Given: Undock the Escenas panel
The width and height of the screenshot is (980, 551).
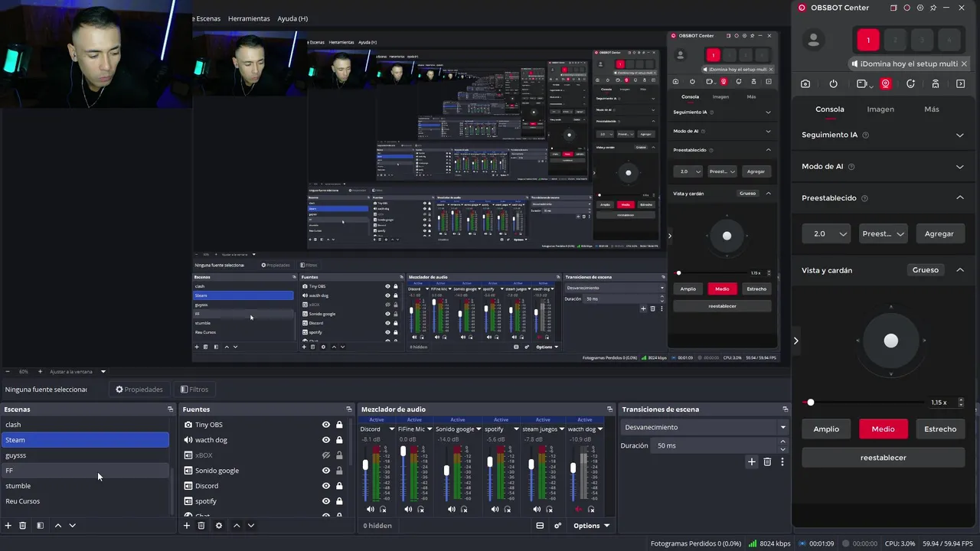Looking at the screenshot, I should pyautogui.click(x=170, y=409).
